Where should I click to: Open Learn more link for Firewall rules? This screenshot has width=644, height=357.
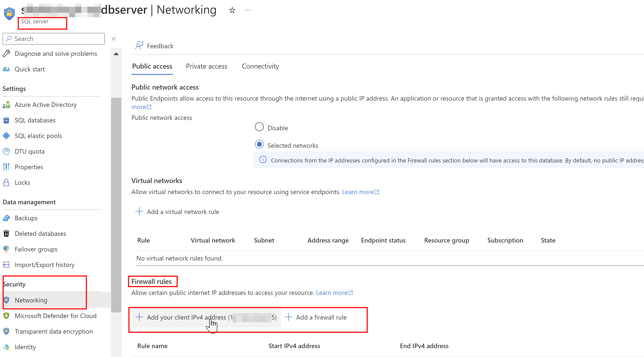coord(334,293)
